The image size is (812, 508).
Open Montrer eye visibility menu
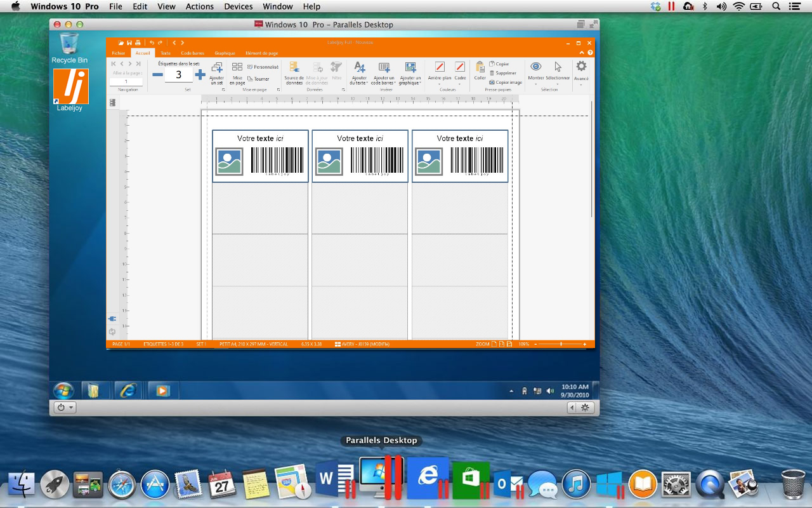pos(536,74)
